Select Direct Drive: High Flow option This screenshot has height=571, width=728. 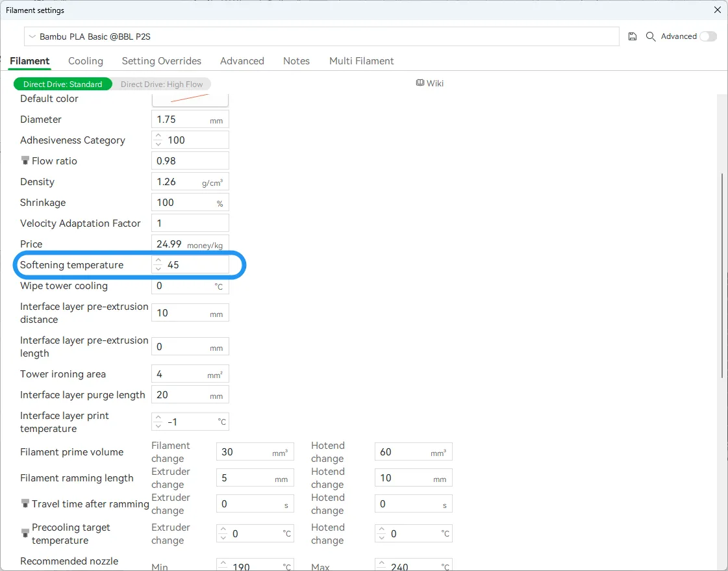(x=162, y=84)
